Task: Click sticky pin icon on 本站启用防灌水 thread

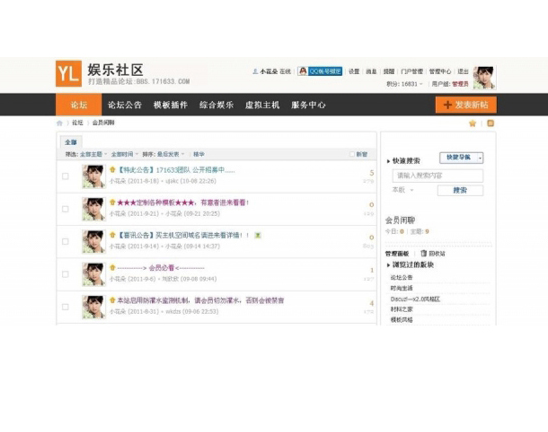Action: click(x=113, y=300)
